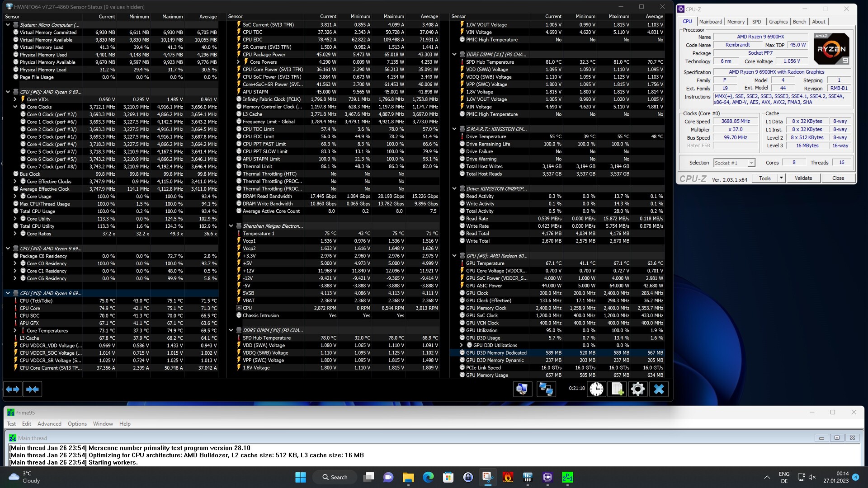Click the monitor summary icon in HWiNFO toolbar

[522, 389]
